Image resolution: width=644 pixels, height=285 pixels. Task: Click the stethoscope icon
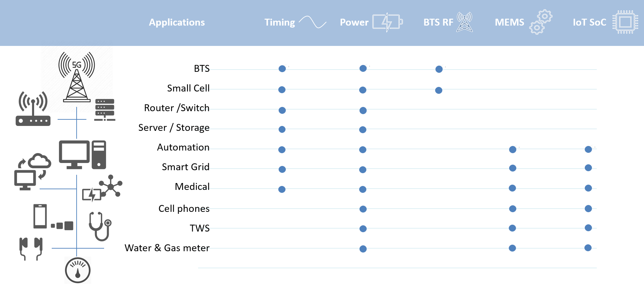coord(100,226)
